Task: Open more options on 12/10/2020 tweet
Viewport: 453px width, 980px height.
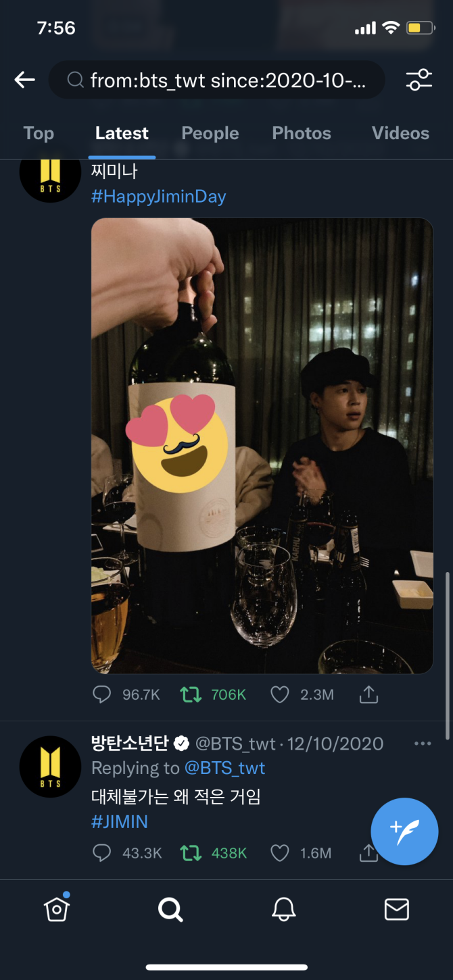Action: [423, 744]
